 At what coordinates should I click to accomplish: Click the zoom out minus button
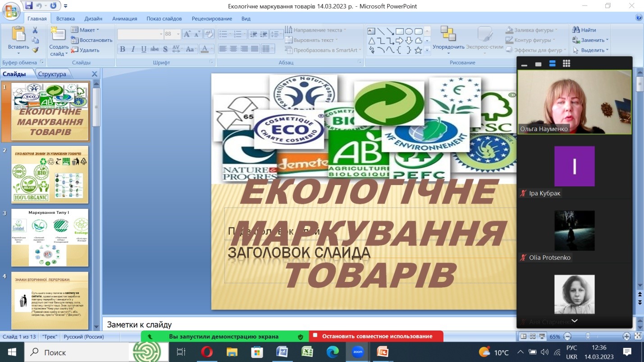click(x=567, y=336)
